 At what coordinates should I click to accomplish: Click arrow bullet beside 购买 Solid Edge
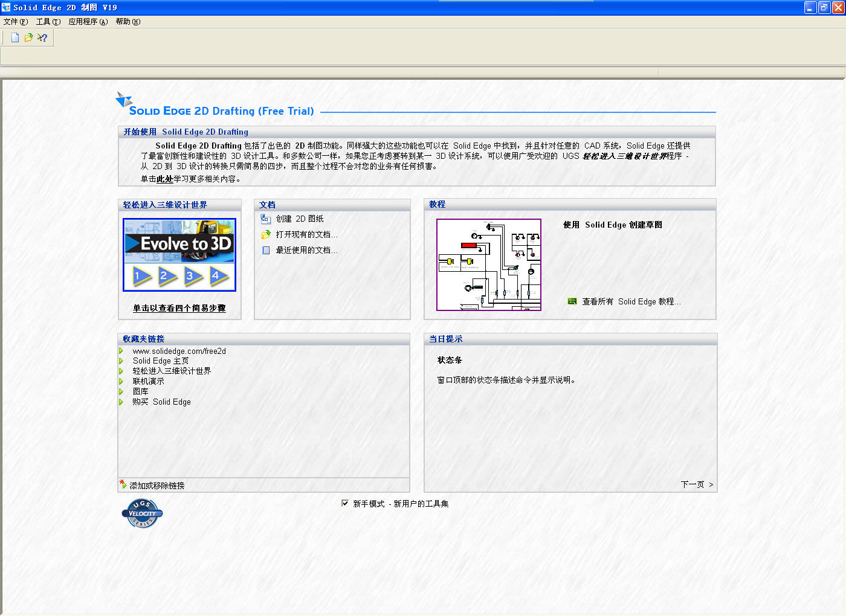pos(121,402)
